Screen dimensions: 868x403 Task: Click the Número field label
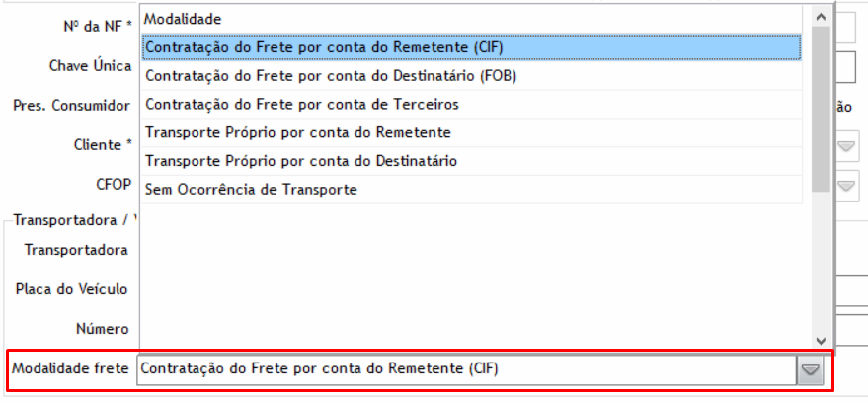click(102, 329)
